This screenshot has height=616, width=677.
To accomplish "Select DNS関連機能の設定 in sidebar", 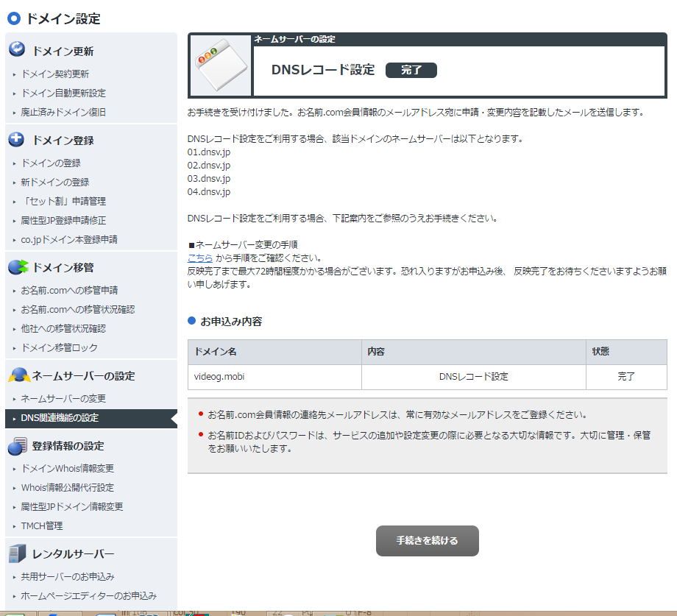I will pyautogui.click(x=60, y=418).
